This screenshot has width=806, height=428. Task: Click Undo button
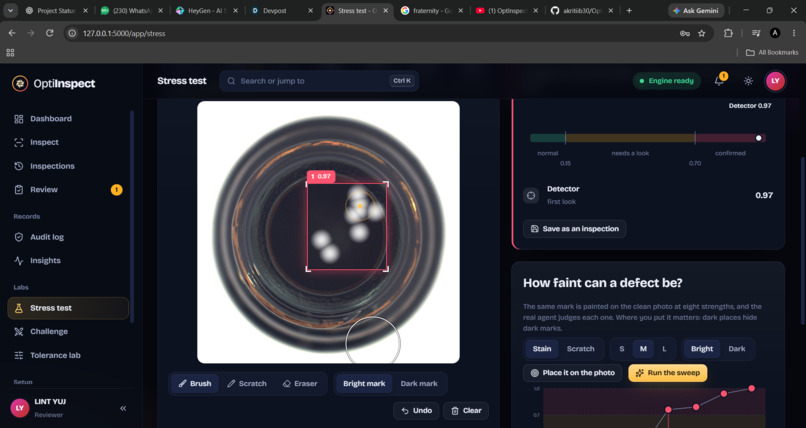416,411
